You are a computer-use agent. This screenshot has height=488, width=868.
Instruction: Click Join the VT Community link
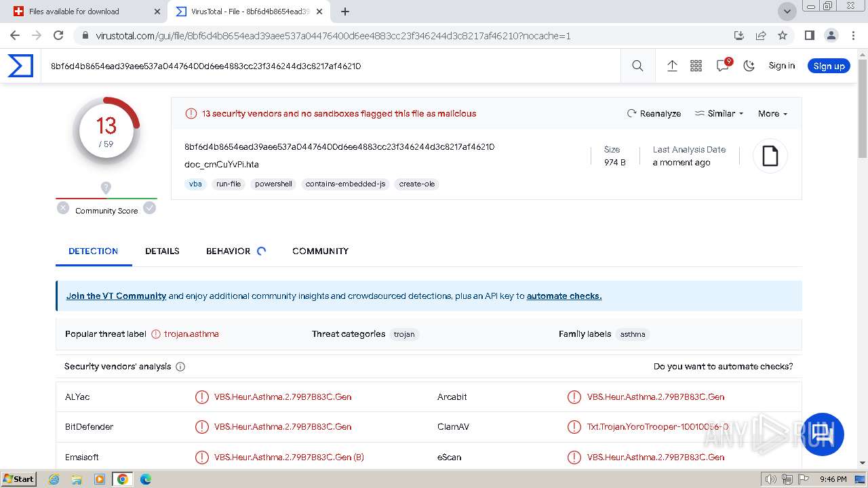[116, 296]
